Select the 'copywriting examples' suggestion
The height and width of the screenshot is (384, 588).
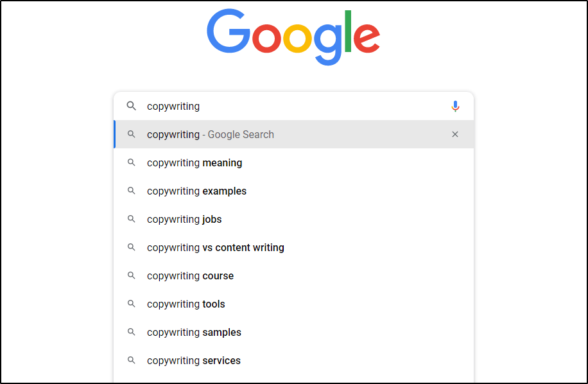(x=197, y=191)
